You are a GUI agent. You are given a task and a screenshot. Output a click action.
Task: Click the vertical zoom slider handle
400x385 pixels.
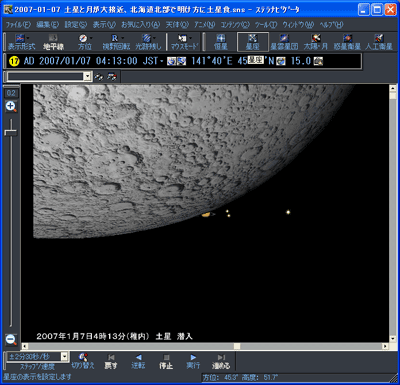[x=11, y=132]
